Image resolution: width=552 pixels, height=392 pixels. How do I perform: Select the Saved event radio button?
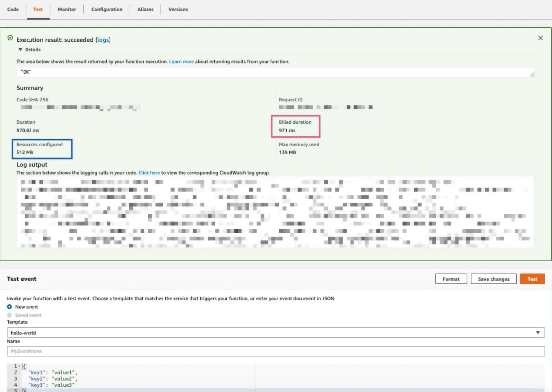[10, 315]
